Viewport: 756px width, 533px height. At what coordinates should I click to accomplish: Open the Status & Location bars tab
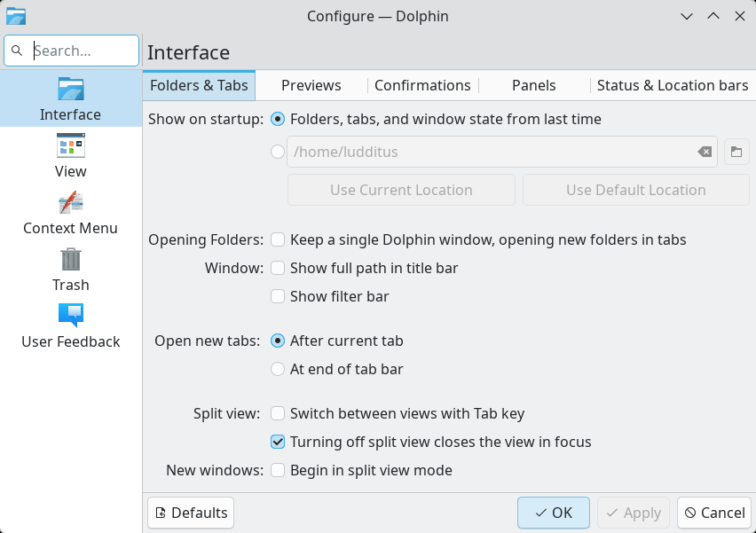pos(673,85)
